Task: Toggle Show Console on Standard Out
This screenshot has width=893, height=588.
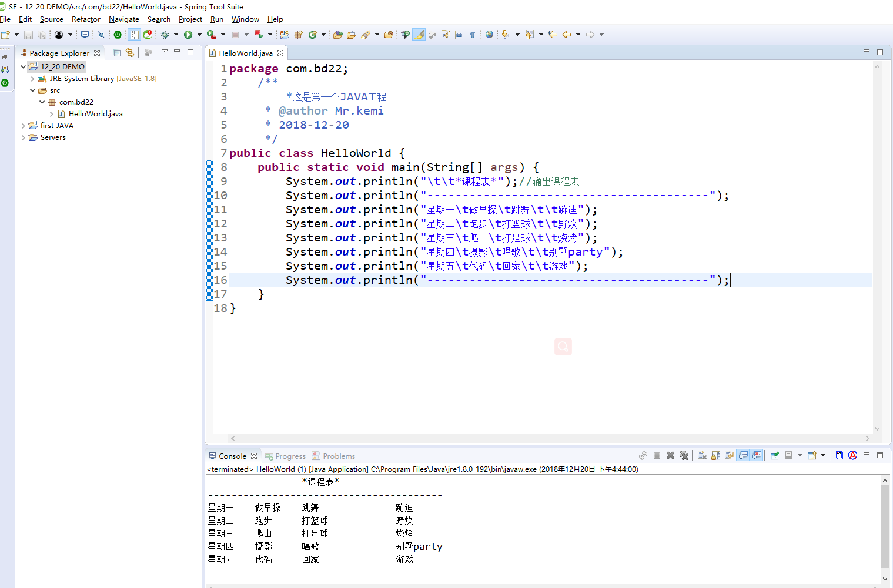Action: 743,455
